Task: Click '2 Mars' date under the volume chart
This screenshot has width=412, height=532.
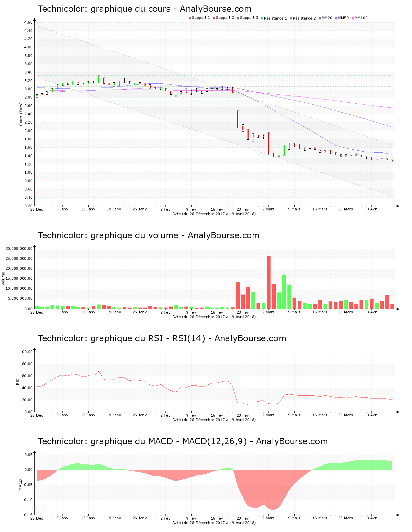Action: click(x=268, y=312)
